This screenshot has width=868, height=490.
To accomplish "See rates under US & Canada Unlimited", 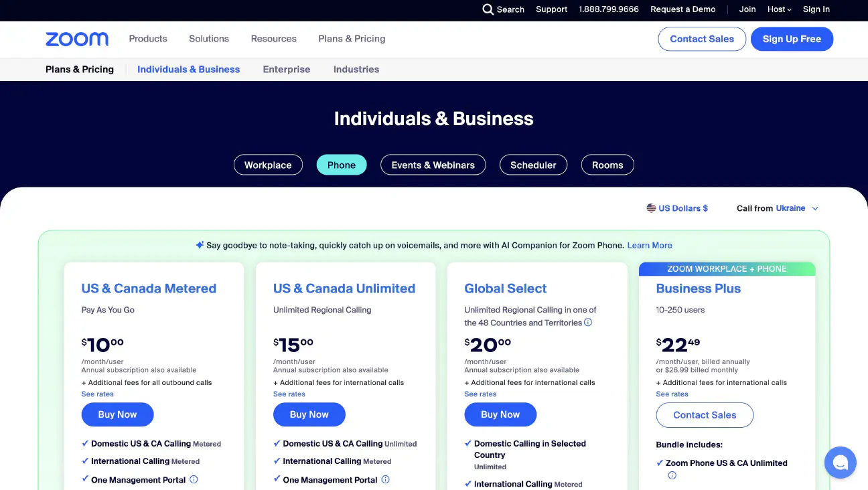I will tap(289, 394).
